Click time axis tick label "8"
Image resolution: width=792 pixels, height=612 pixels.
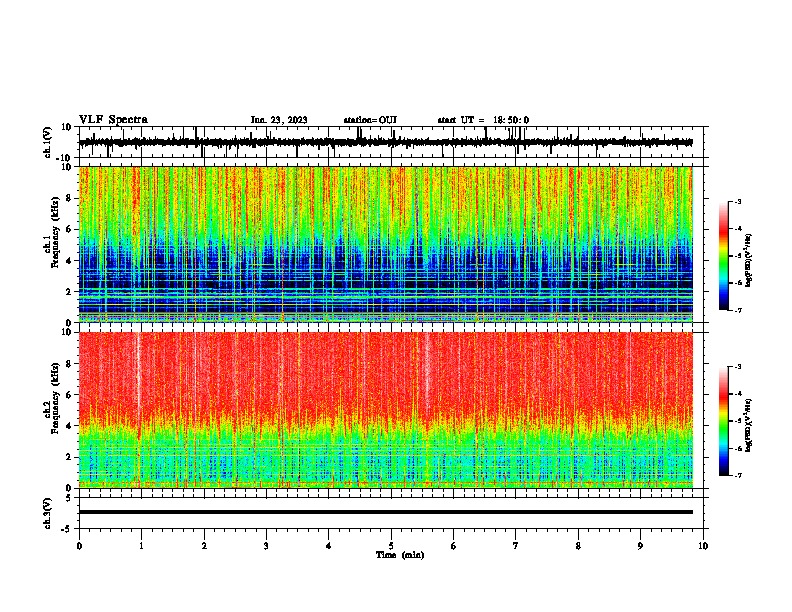coord(578,546)
